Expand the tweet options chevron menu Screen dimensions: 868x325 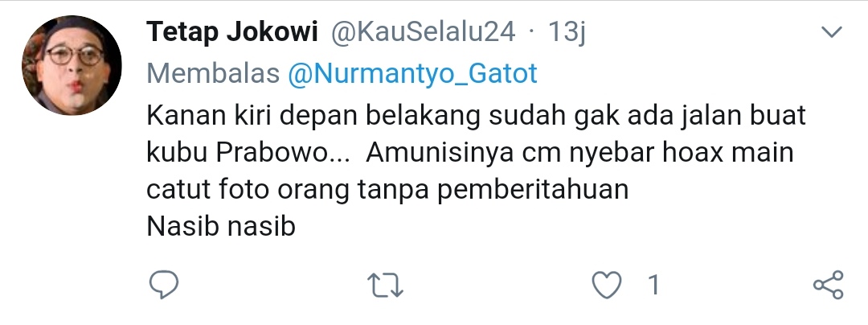tap(832, 32)
